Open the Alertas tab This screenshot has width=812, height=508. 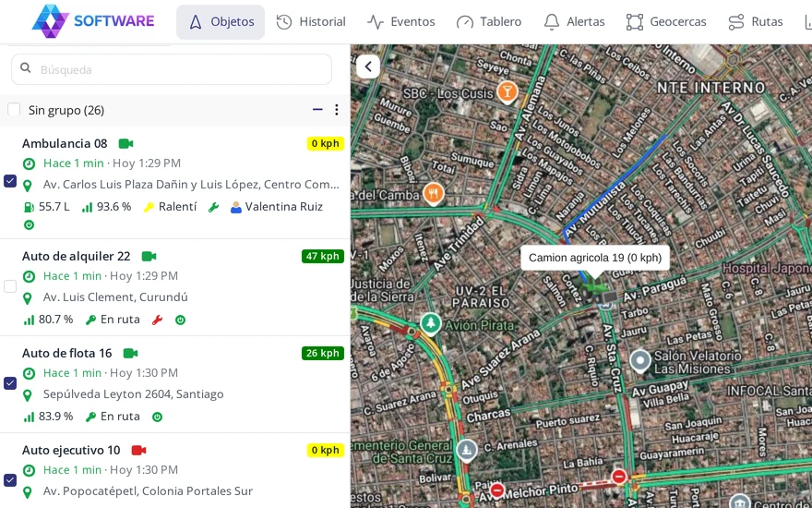point(574,22)
